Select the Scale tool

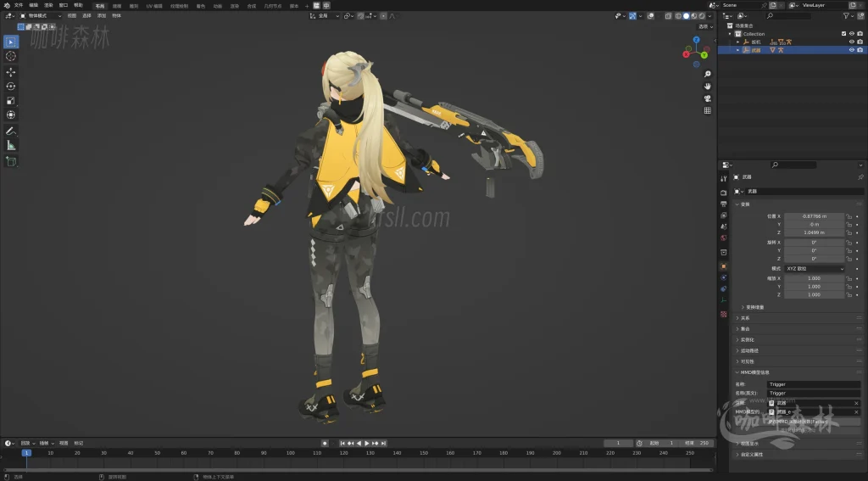point(10,100)
